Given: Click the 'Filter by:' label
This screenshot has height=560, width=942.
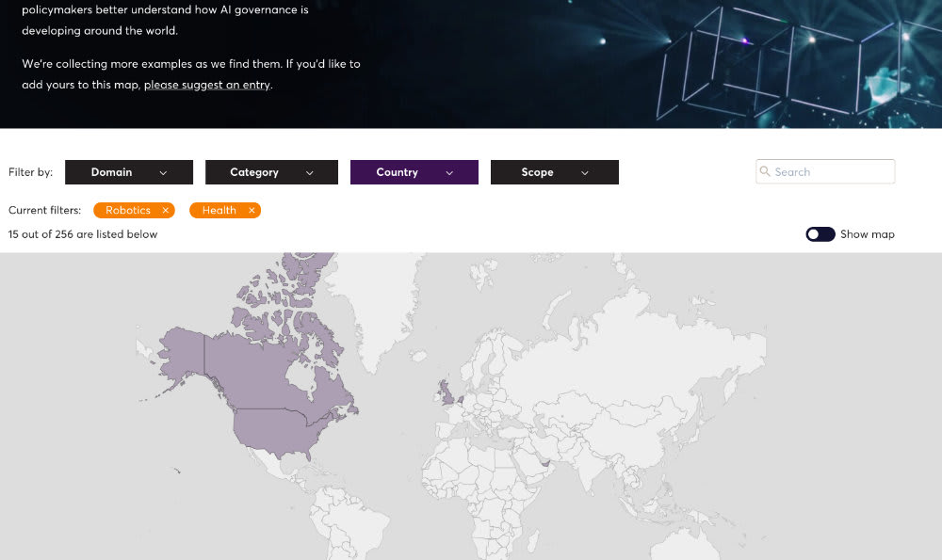Looking at the screenshot, I should click(x=31, y=172).
